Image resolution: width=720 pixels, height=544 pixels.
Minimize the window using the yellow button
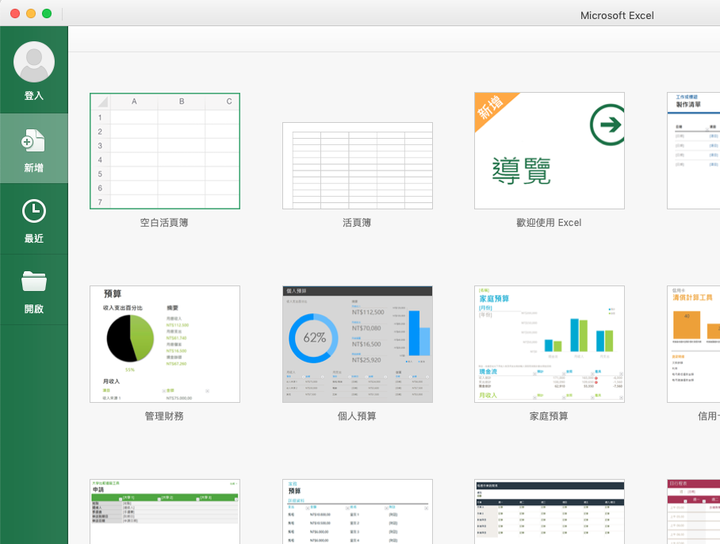(x=31, y=13)
